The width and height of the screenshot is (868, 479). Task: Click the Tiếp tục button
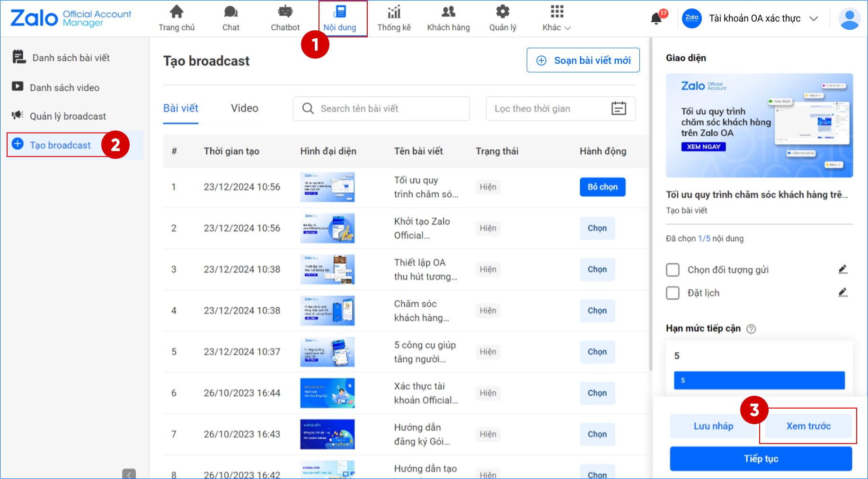point(761,459)
